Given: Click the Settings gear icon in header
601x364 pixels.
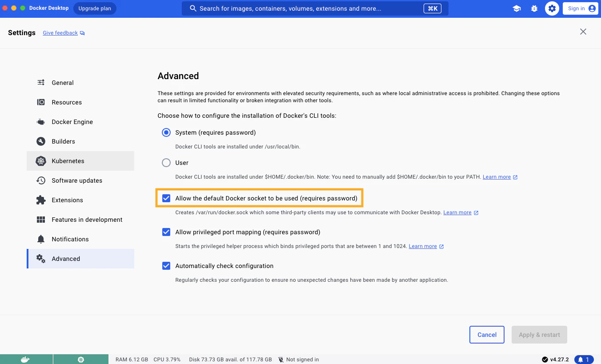Looking at the screenshot, I should tap(552, 8).
